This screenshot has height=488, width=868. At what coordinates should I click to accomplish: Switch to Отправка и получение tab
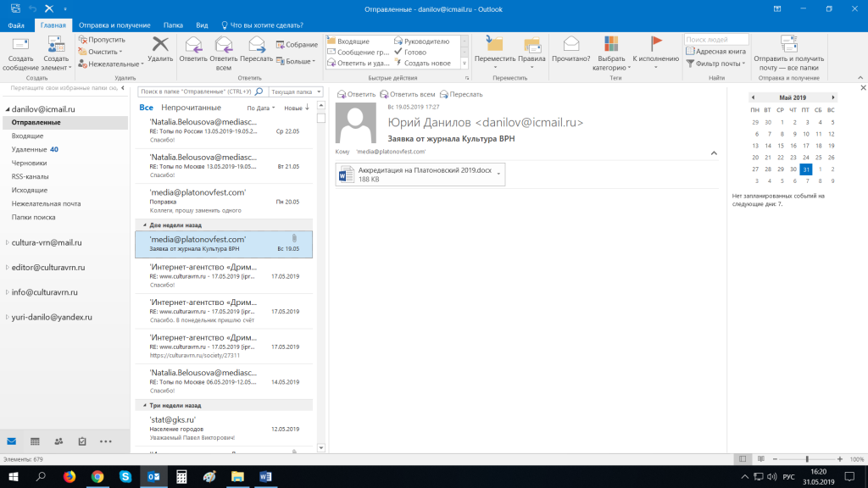tap(114, 25)
